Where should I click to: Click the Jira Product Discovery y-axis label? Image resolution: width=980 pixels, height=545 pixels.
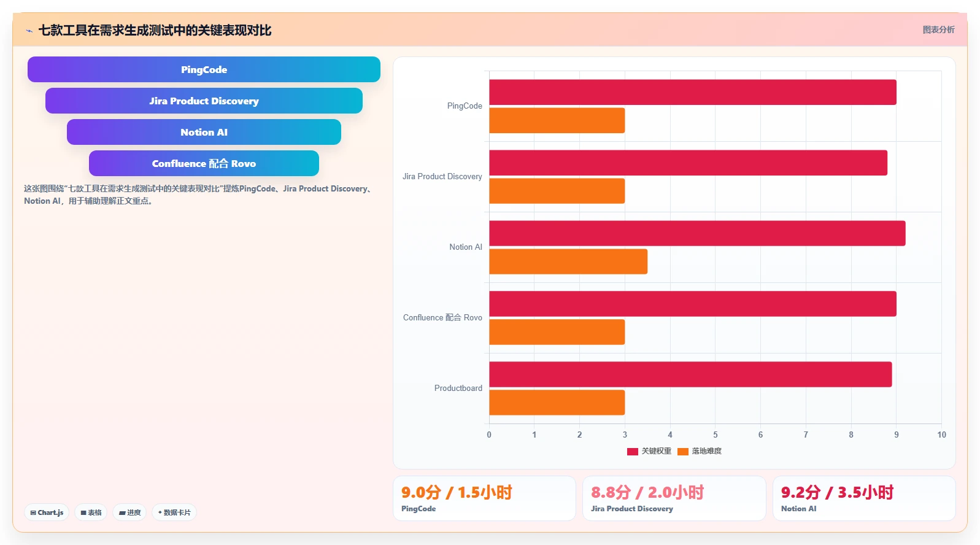[x=442, y=177]
